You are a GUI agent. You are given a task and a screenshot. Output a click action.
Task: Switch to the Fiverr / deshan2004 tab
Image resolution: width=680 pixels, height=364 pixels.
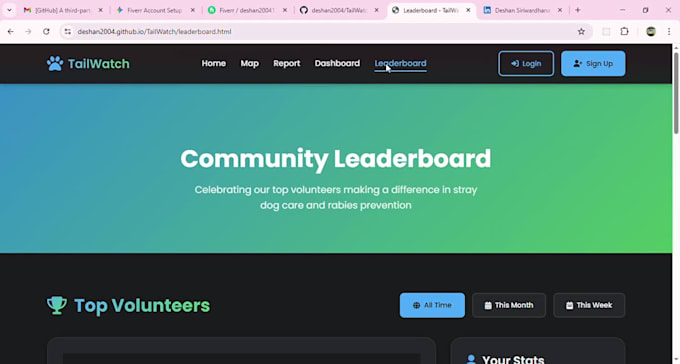pyautogui.click(x=247, y=10)
